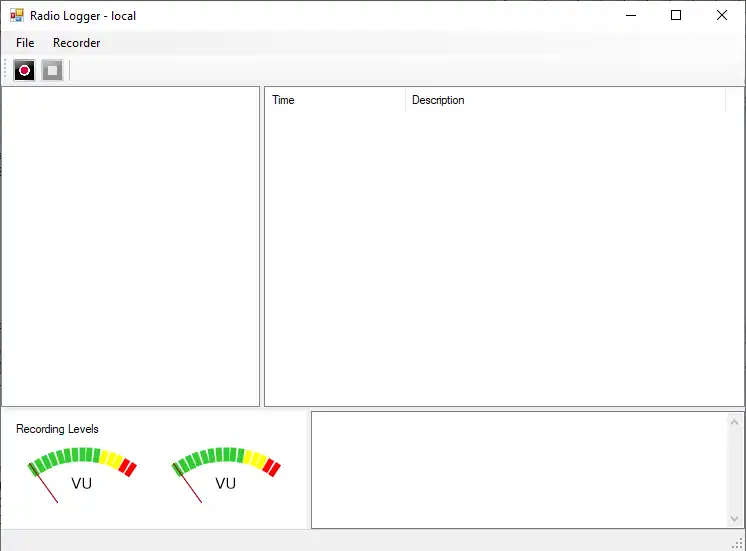The height and width of the screenshot is (551, 746).
Task: Minimize the Radio Logger window
Action: click(631, 15)
